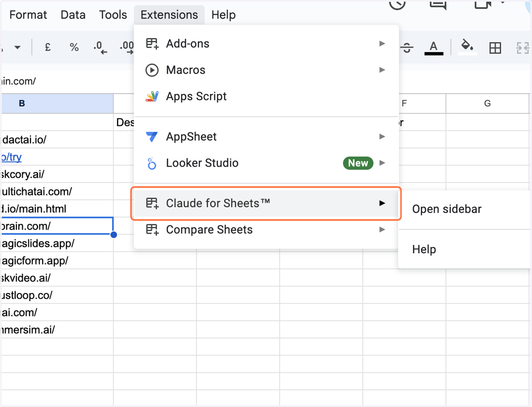Open Macros submenu

click(266, 70)
